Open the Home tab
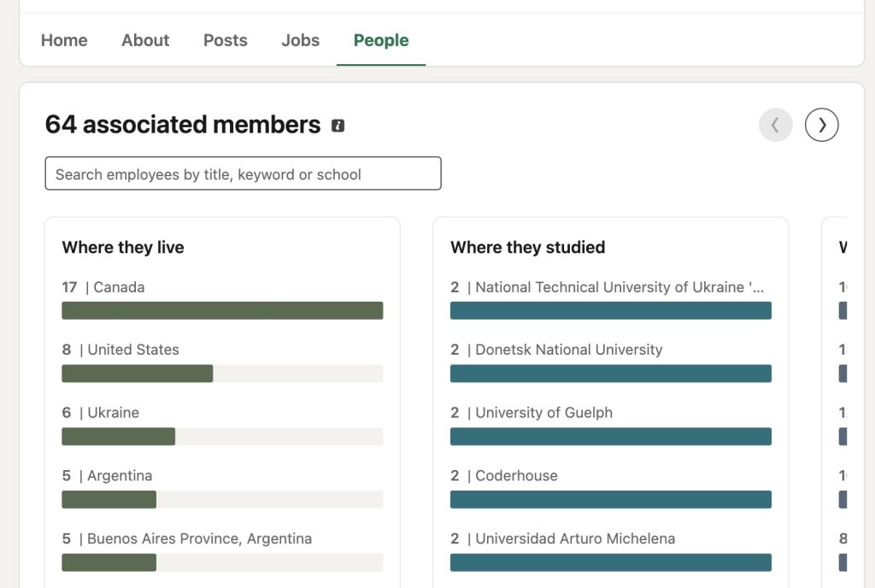This screenshot has height=588, width=875. 64,40
